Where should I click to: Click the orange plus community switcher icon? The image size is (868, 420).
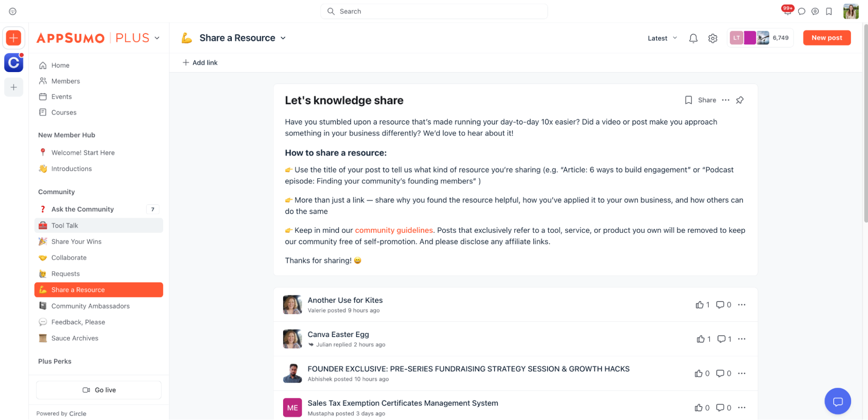click(x=14, y=38)
